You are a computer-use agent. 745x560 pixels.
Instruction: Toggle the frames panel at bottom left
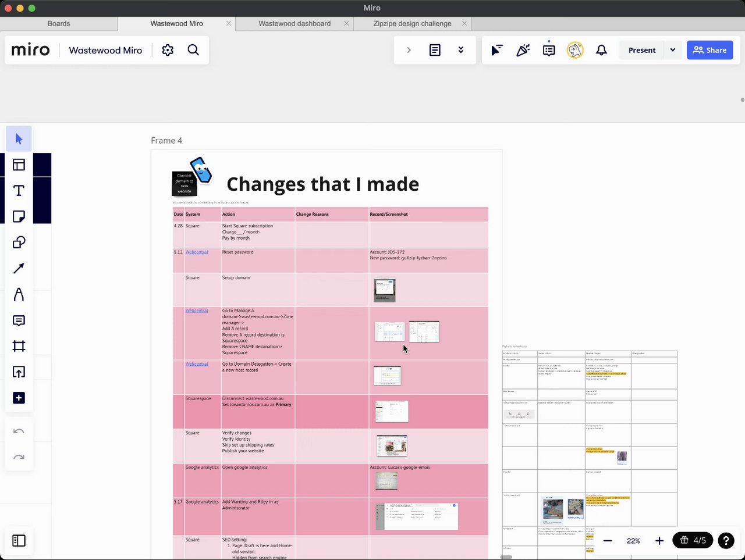tap(19, 541)
